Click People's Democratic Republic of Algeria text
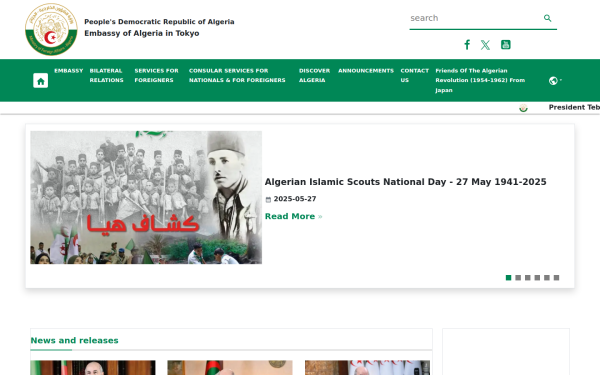Image resolution: width=600 pixels, height=375 pixels. coord(159,22)
